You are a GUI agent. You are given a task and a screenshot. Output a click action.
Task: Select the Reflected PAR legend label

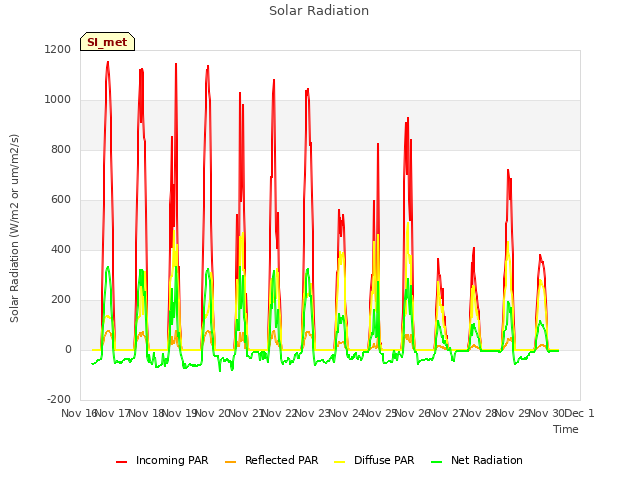[281, 460]
